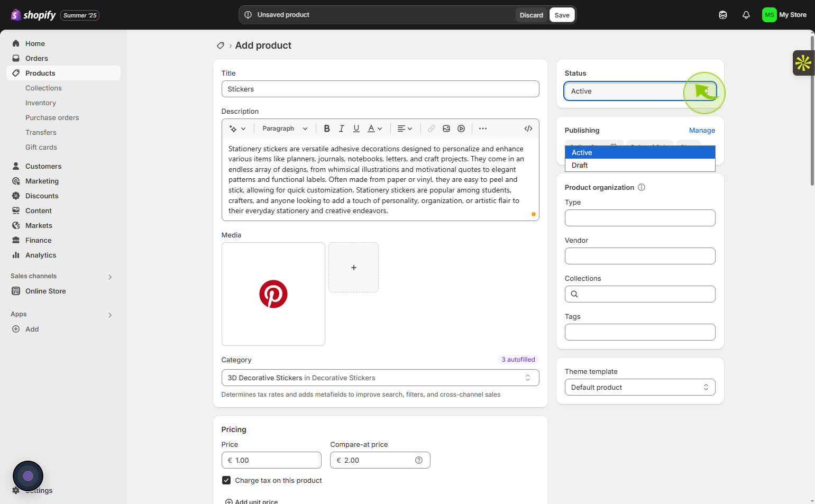Image resolution: width=815 pixels, height=504 pixels.
Task: Click the Product organization info icon
Action: [x=642, y=187]
